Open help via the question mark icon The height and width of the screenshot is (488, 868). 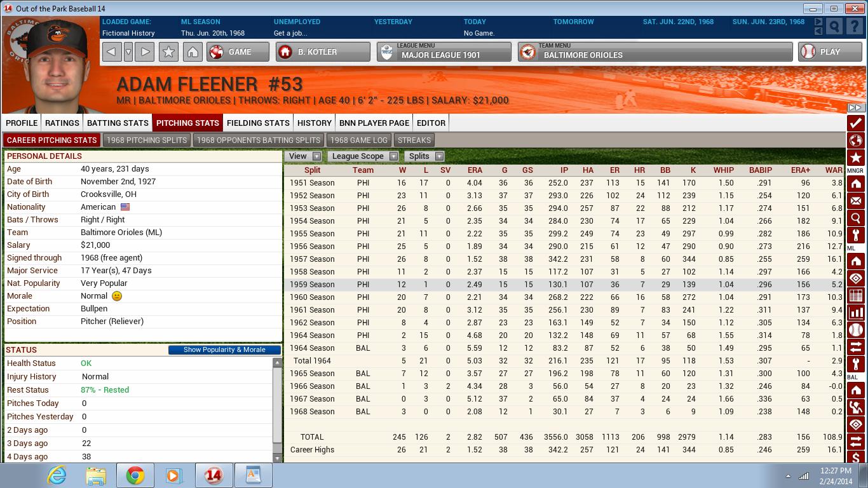pyautogui.click(x=855, y=26)
